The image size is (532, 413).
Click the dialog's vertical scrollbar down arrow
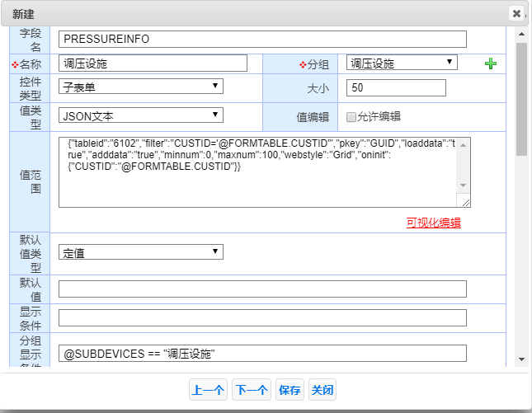click(x=521, y=359)
